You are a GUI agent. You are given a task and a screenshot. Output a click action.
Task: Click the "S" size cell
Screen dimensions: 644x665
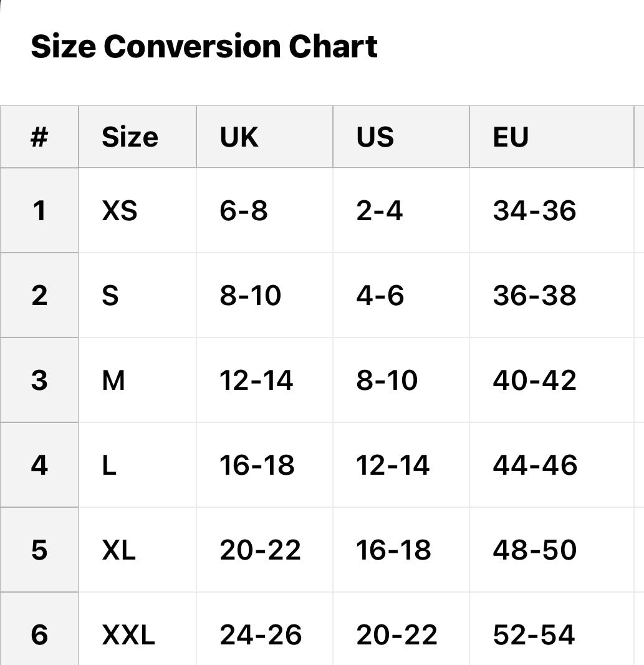(x=110, y=296)
